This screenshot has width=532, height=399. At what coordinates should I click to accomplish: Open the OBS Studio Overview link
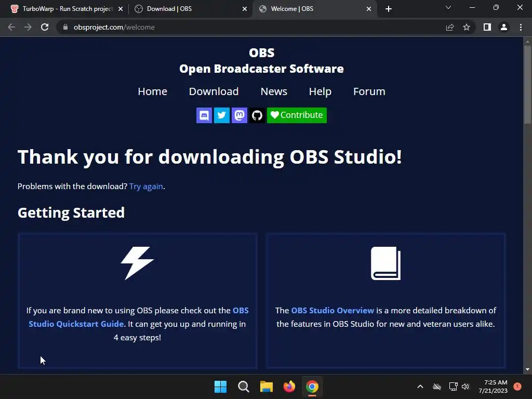point(332,311)
